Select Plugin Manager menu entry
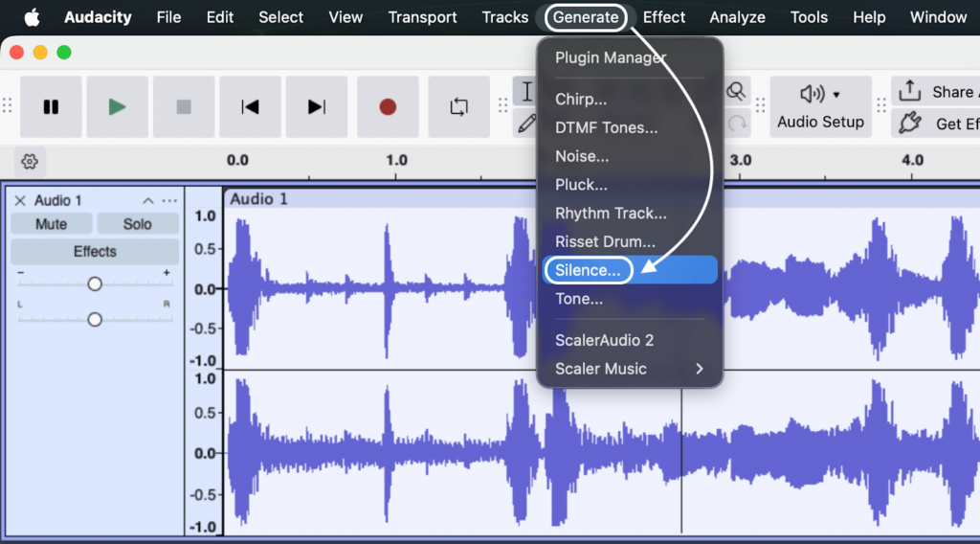The image size is (980, 544). click(x=611, y=57)
